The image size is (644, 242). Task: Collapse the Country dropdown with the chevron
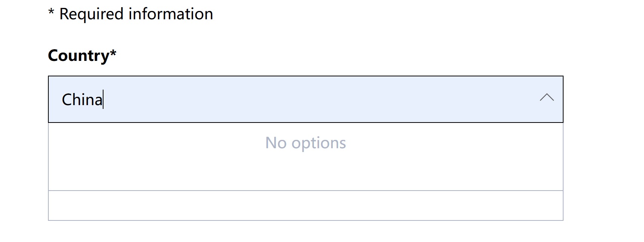pos(547,98)
